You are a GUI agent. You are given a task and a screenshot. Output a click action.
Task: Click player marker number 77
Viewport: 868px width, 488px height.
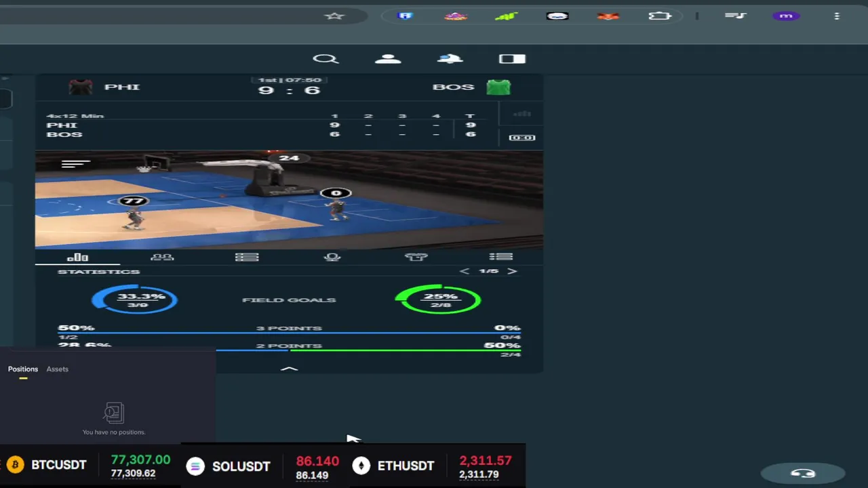(133, 201)
